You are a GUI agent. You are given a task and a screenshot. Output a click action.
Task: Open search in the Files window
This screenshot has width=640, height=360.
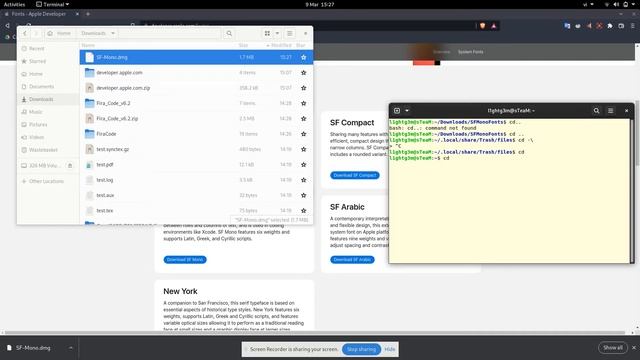coord(229,33)
